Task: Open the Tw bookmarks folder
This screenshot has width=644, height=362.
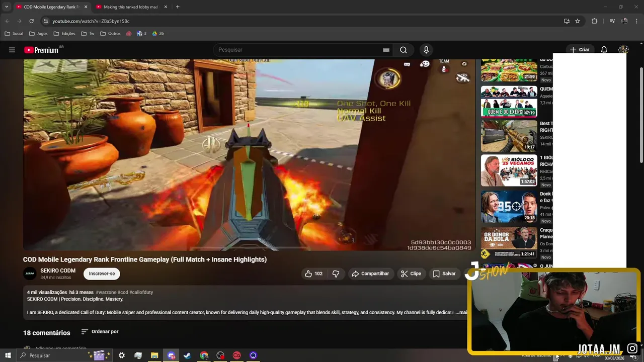Action: click(88, 34)
